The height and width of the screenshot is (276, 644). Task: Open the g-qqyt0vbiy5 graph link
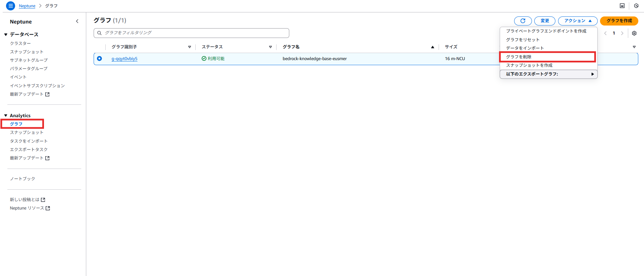pyautogui.click(x=125, y=59)
